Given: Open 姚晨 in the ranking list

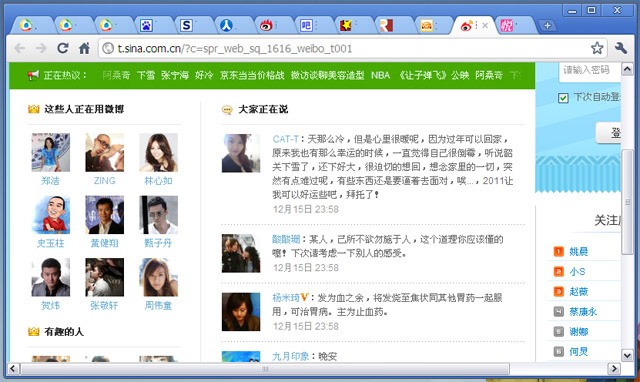Looking at the screenshot, I should 578,251.
